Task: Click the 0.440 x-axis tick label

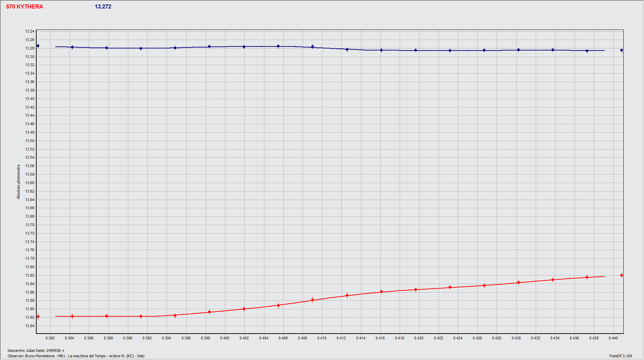Action: point(613,338)
